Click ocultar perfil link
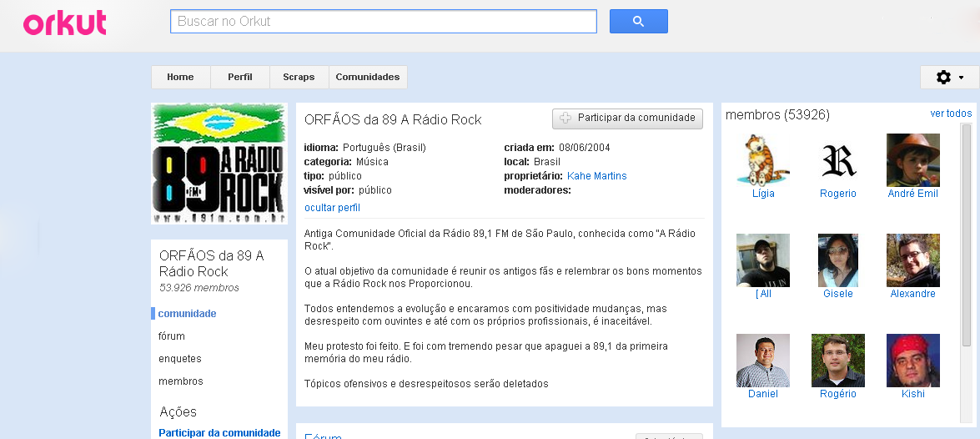 pos(332,208)
